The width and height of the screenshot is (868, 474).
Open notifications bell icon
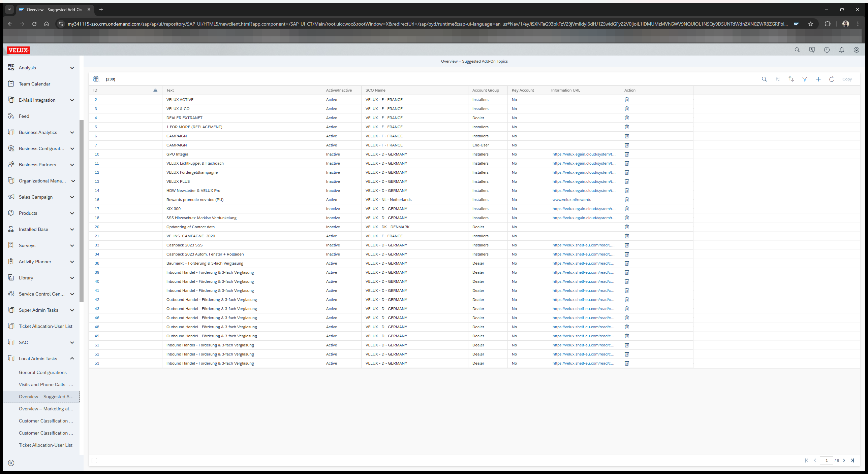pos(842,50)
